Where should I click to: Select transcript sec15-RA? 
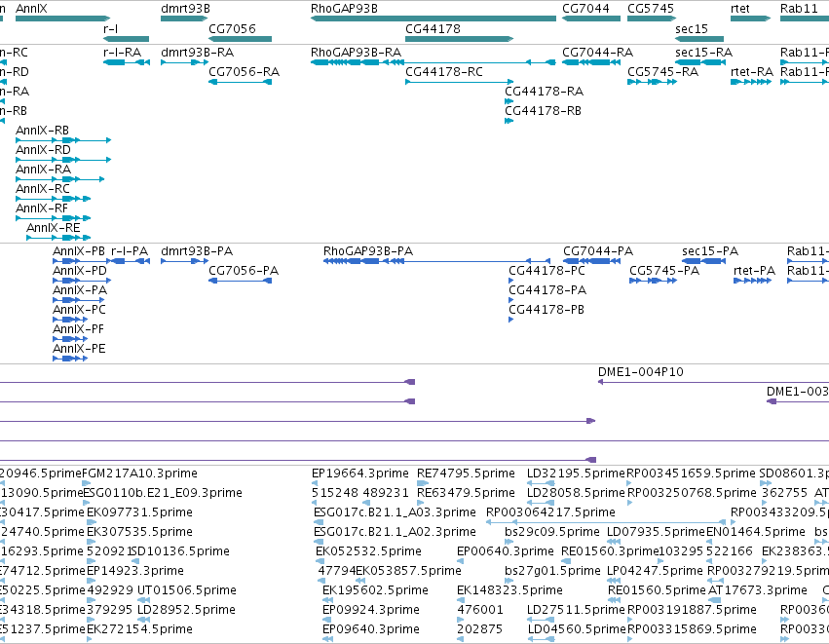click(700, 62)
